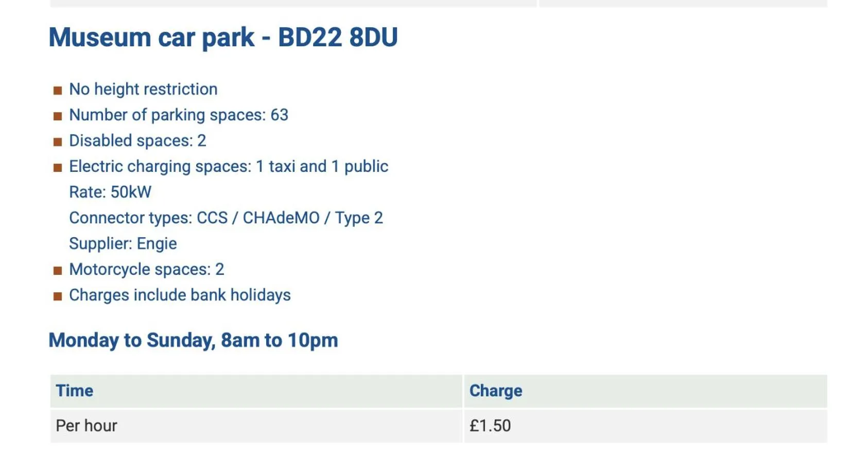Click the Supplier: Engie text

pos(123,243)
